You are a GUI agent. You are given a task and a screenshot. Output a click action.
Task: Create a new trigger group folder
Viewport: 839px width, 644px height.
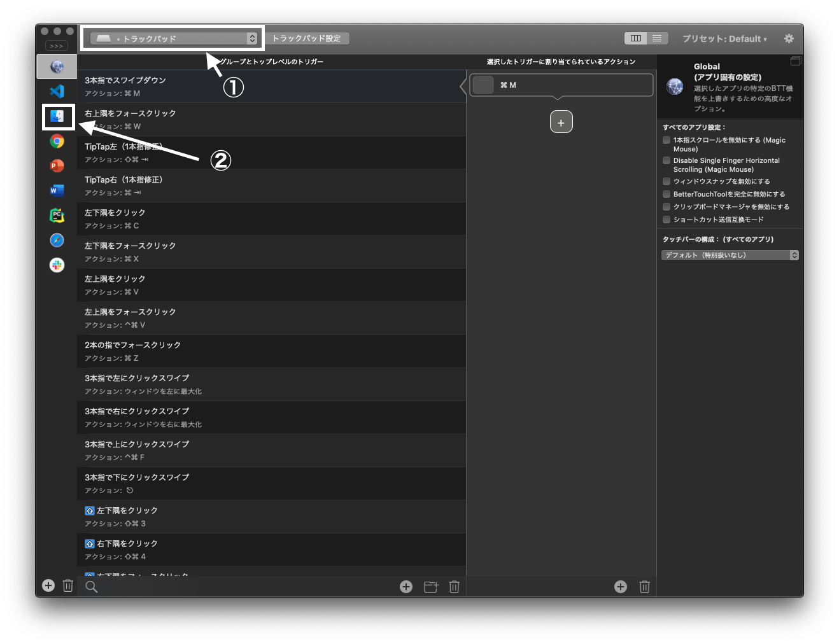tap(431, 587)
